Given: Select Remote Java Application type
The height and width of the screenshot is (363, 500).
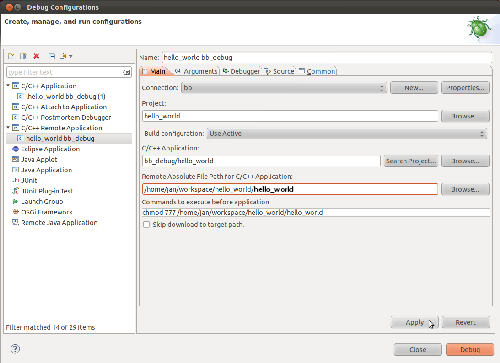Looking at the screenshot, I should coord(59,222).
